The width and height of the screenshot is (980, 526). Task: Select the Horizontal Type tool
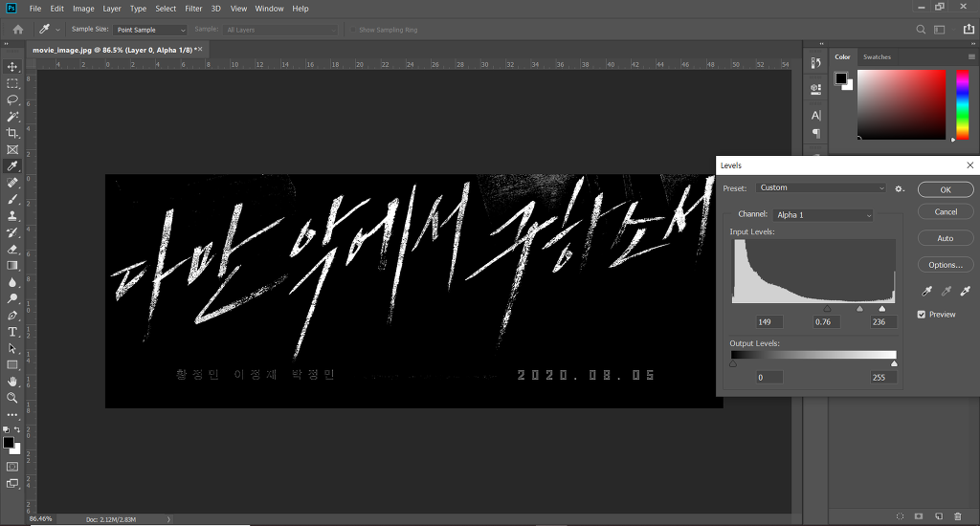pyautogui.click(x=11, y=332)
